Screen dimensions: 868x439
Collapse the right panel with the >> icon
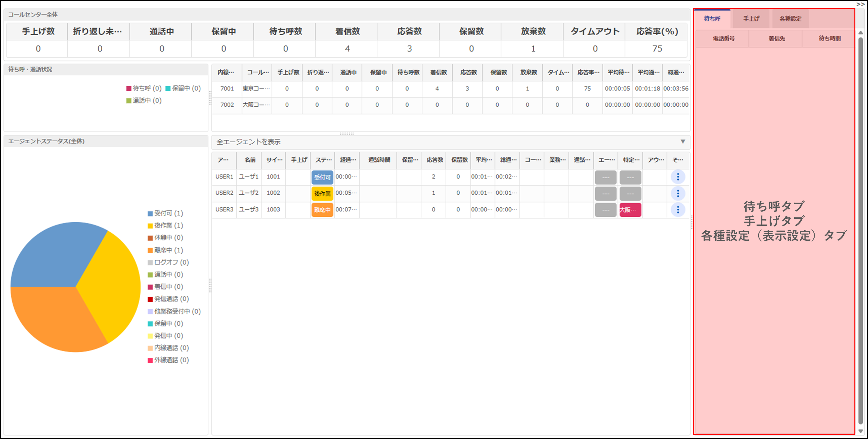pyautogui.click(x=860, y=4)
